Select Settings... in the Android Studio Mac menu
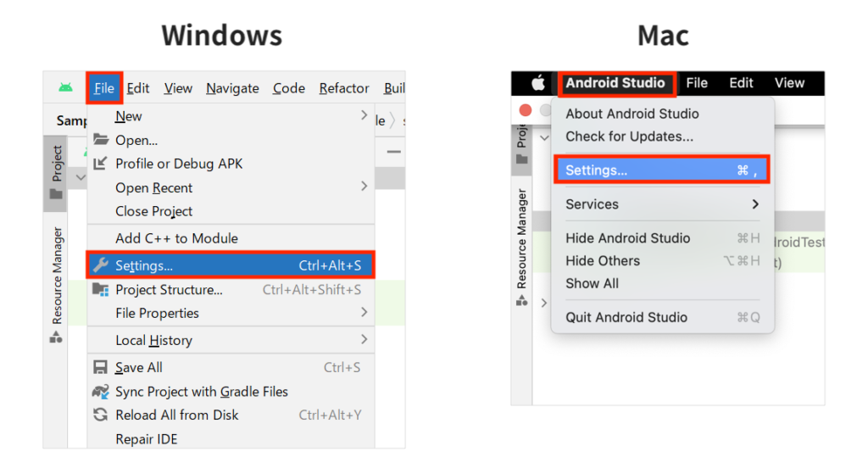 [x=662, y=170]
